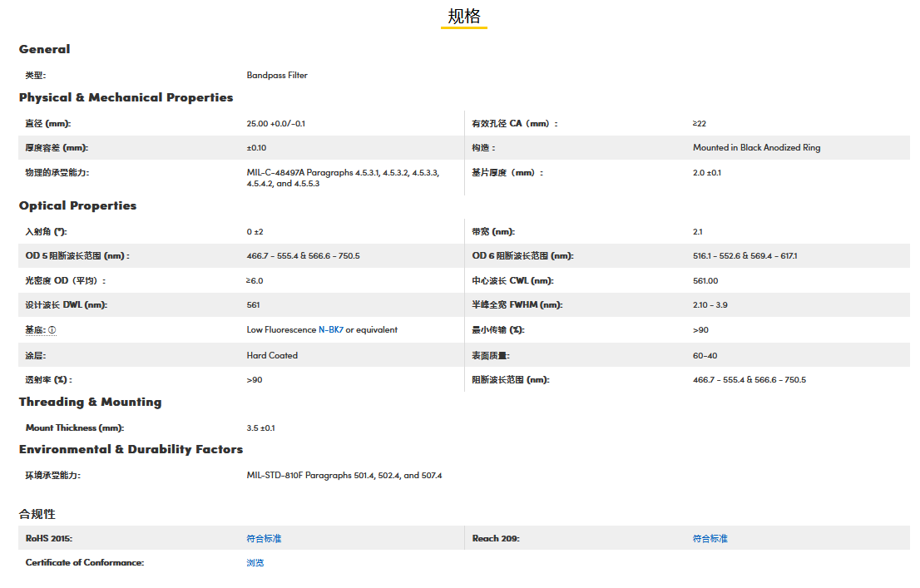The height and width of the screenshot is (588, 920).
Task: Click the 规格 section heading
Action: [x=463, y=17]
